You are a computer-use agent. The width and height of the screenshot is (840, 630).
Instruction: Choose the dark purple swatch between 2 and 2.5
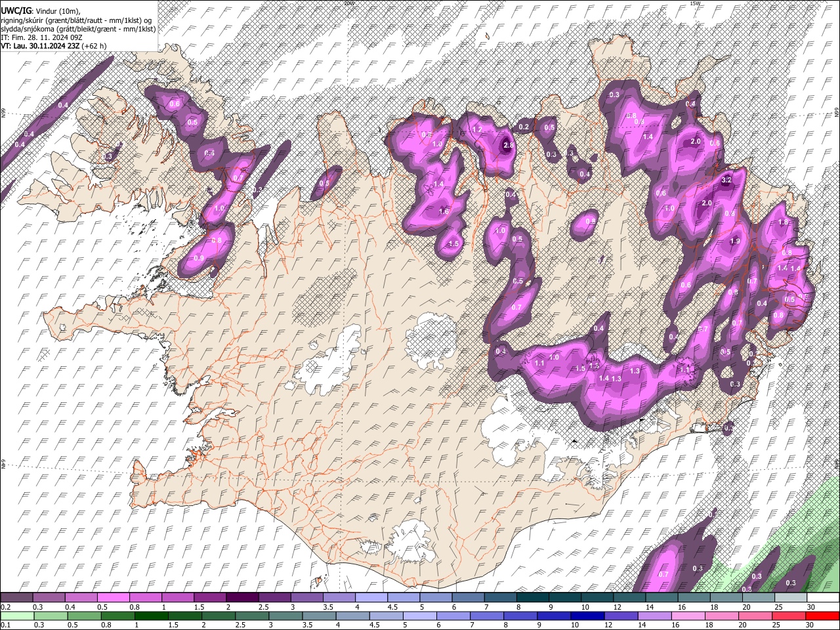pyautogui.click(x=242, y=598)
